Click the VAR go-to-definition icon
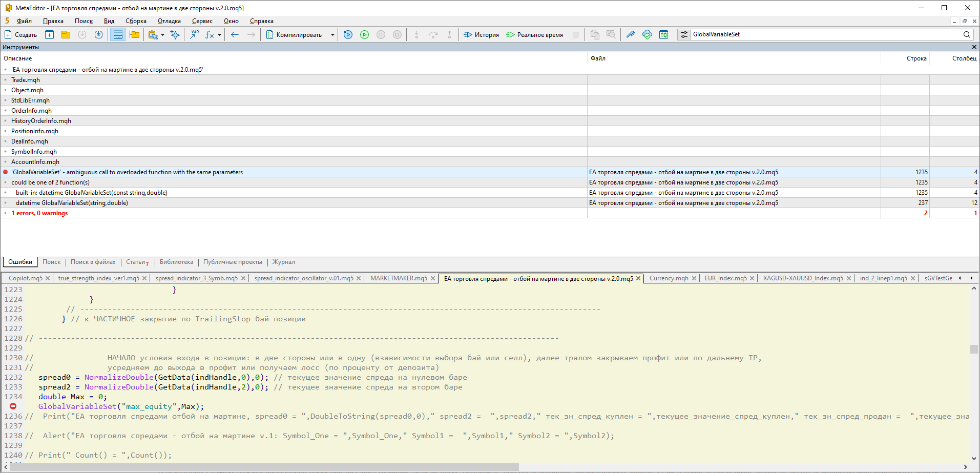This screenshot has width=980, height=473. click(x=194, y=34)
